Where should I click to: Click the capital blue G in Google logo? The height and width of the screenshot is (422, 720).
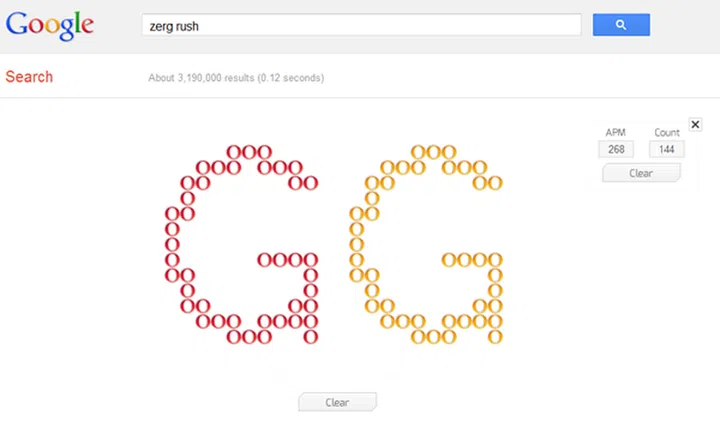click(17, 24)
